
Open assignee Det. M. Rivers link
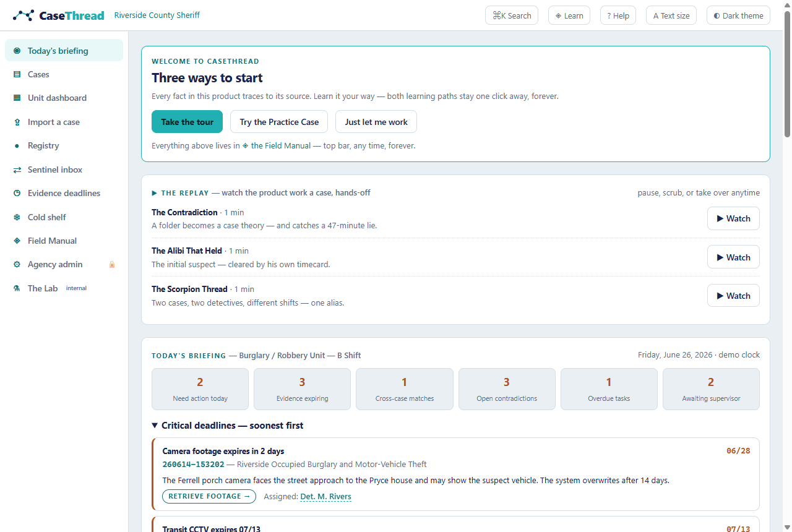point(325,497)
